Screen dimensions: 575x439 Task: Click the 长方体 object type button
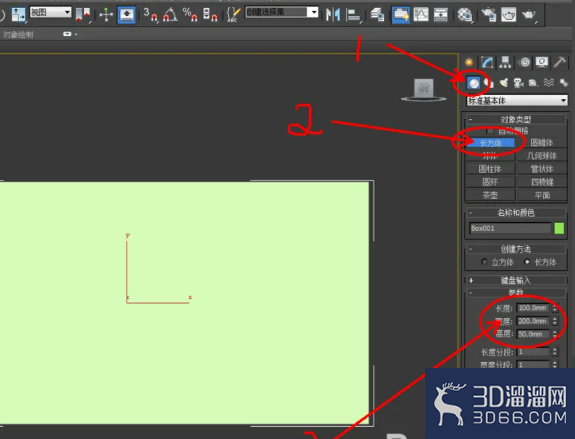tap(490, 143)
